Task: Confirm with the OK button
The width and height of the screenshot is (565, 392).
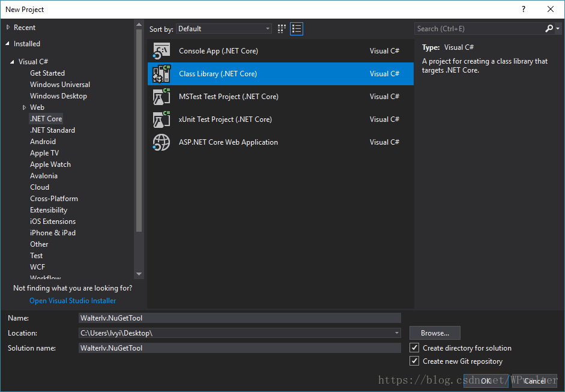Action: tap(486, 381)
